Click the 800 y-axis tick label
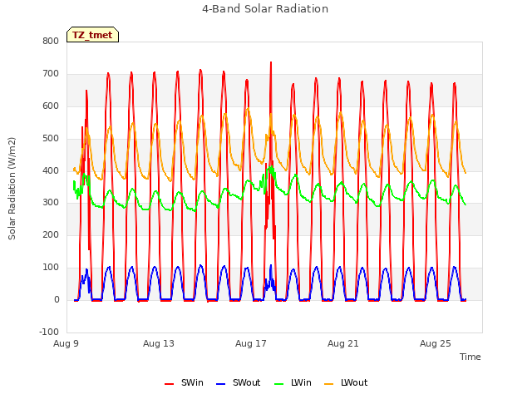The image size is (532, 399). pos(51,42)
